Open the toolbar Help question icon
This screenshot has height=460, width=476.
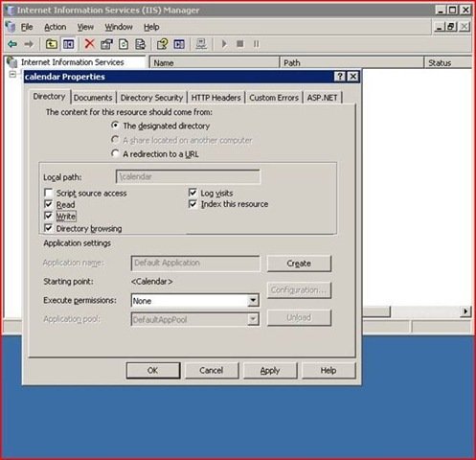tap(162, 44)
